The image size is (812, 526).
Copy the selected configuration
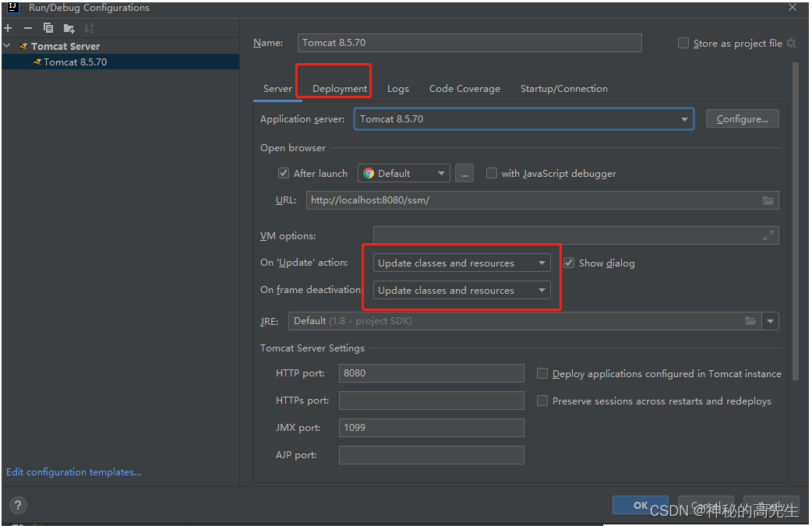(x=48, y=28)
